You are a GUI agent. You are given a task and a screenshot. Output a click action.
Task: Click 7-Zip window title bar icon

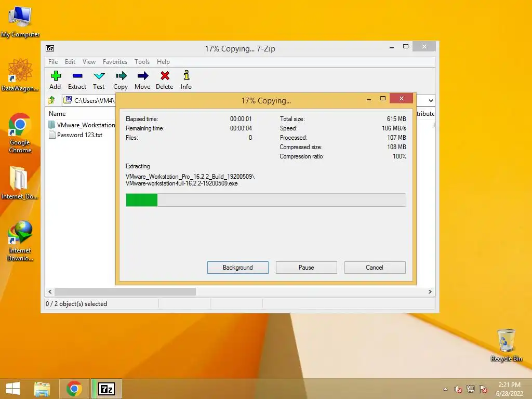[50, 48]
